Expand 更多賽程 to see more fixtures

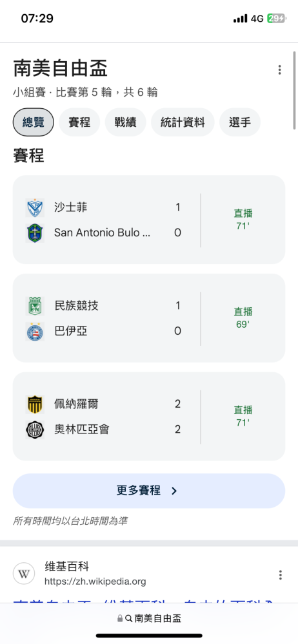point(149,491)
